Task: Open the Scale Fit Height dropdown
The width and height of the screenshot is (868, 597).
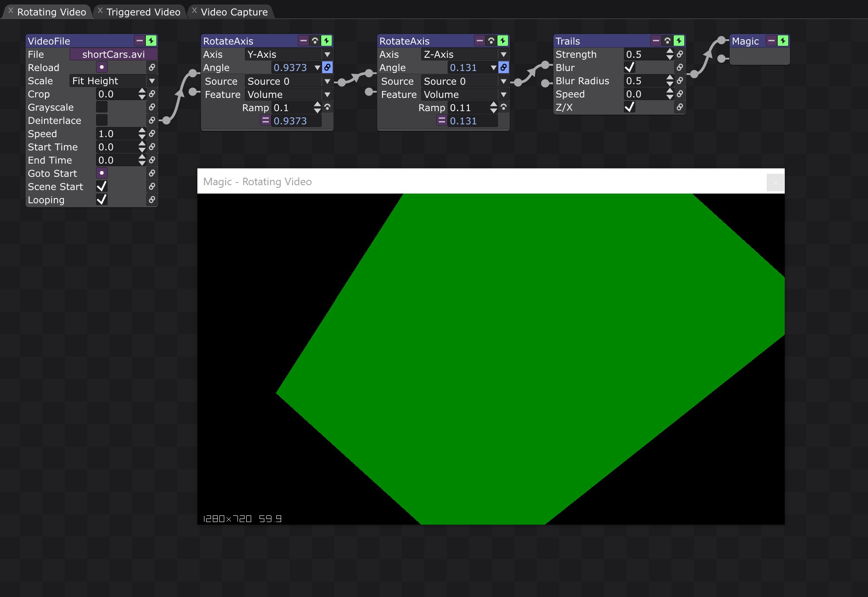Action: click(113, 81)
